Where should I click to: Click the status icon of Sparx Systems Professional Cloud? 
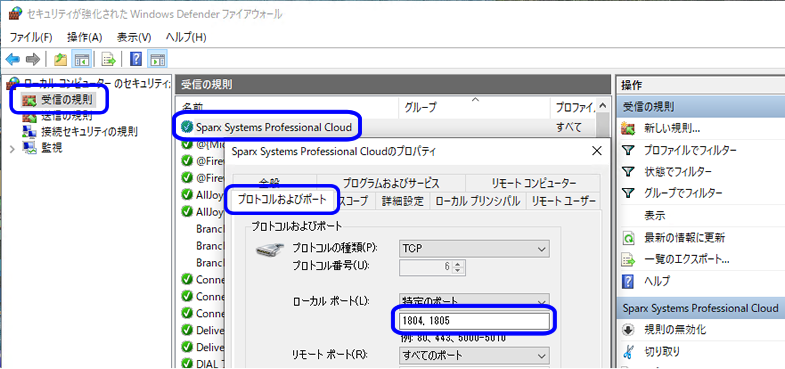(187, 127)
